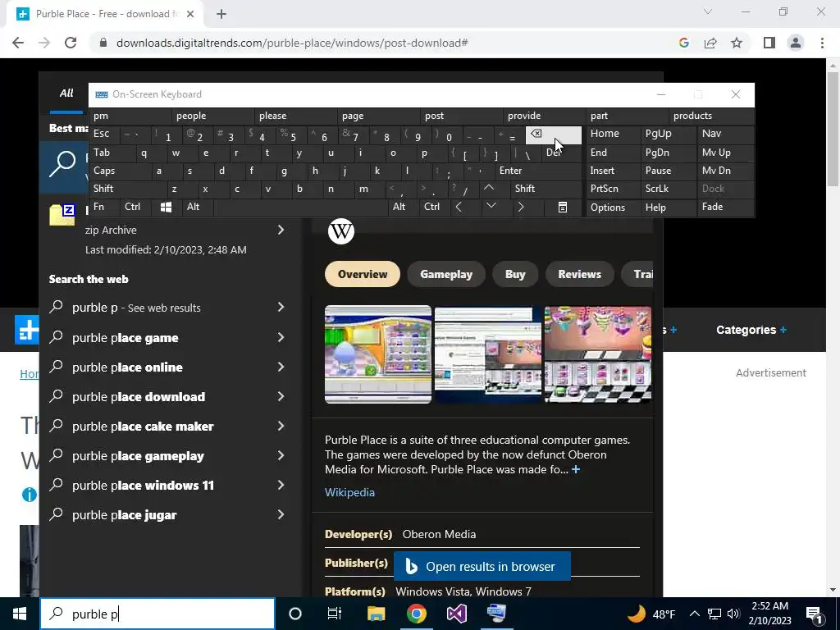The height and width of the screenshot is (630, 840).
Task: Open the Wikipedia logo icon in search preview
Action: (341, 231)
